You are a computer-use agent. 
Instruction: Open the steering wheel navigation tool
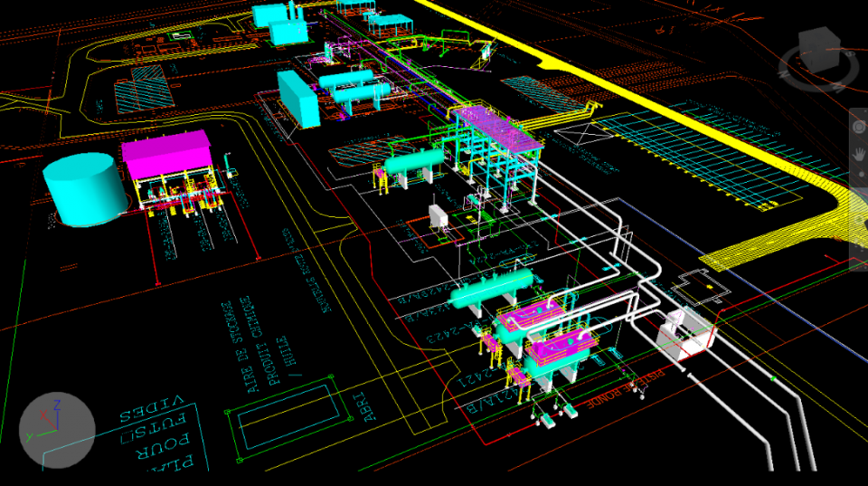point(859,127)
